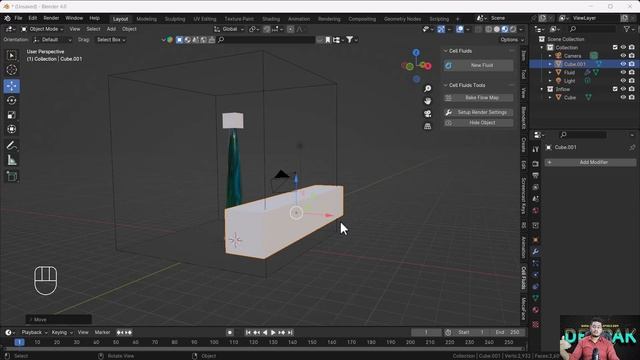The width and height of the screenshot is (640, 360).
Task: Switch to the Modeling workspace tab
Action: (146, 19)
